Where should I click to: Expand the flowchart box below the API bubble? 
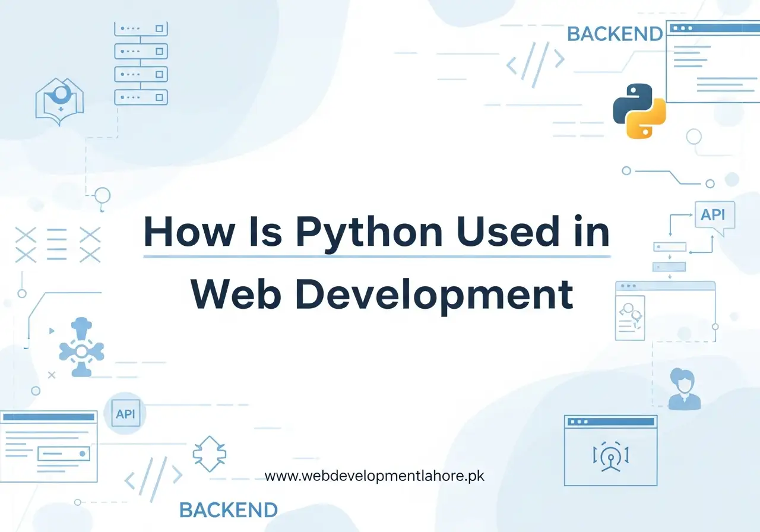669,246
